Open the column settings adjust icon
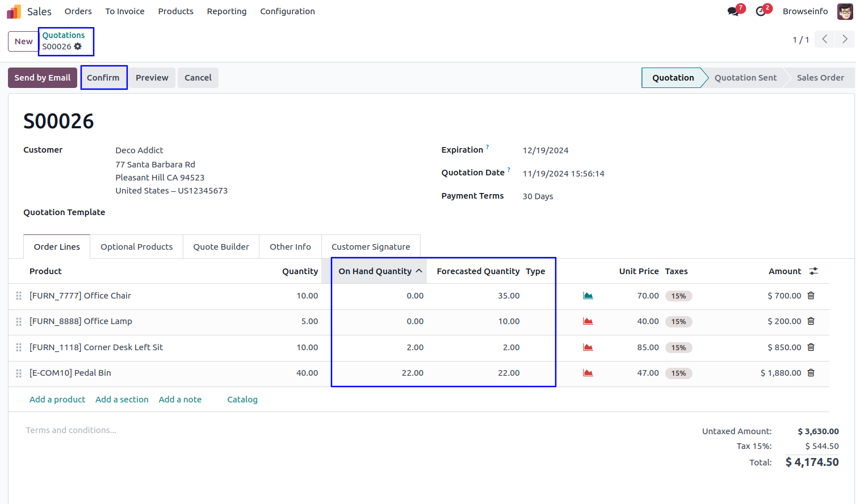The height and width of the screenshot is (504, 856). [813, 271]
